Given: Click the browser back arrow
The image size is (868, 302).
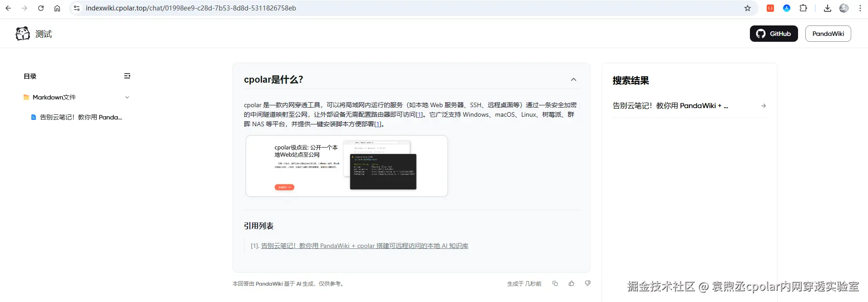Looking at the screenshot, I should [8, 8].
